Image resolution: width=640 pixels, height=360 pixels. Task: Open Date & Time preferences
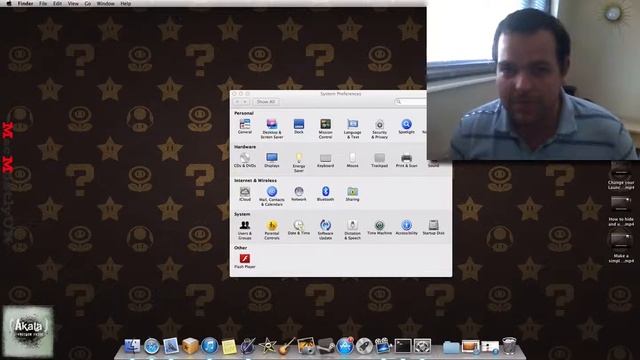coord(299,227)
